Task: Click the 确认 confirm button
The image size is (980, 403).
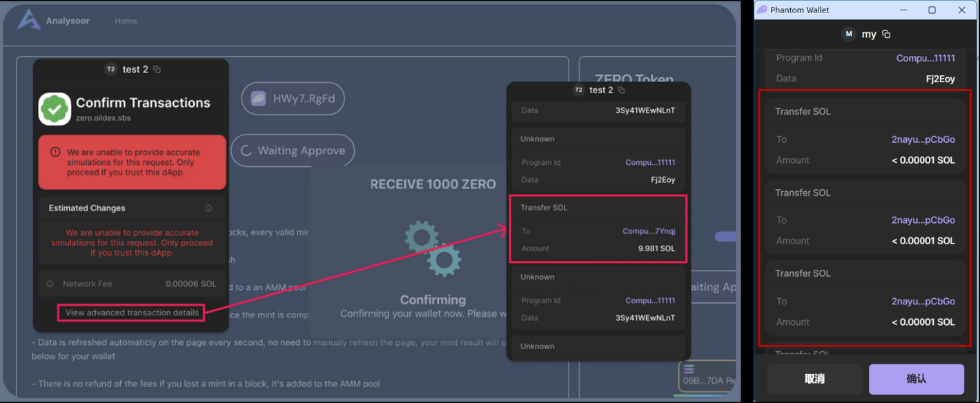Action: [917, 379]
